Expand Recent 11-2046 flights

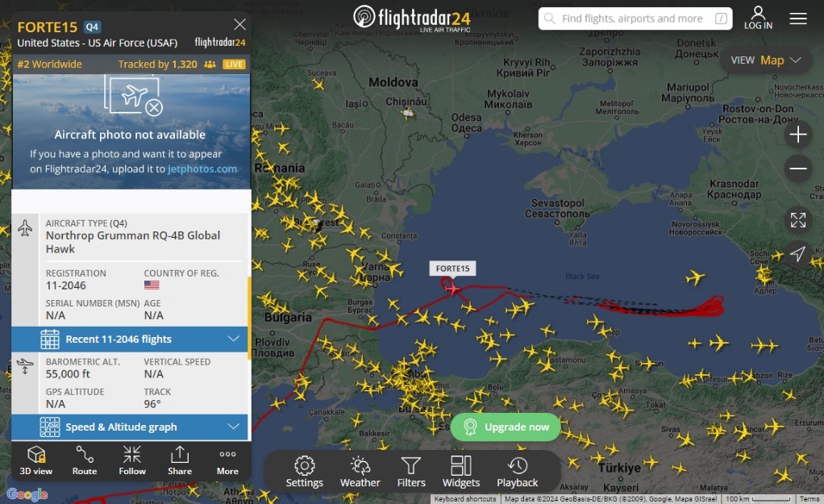[130, 339]
